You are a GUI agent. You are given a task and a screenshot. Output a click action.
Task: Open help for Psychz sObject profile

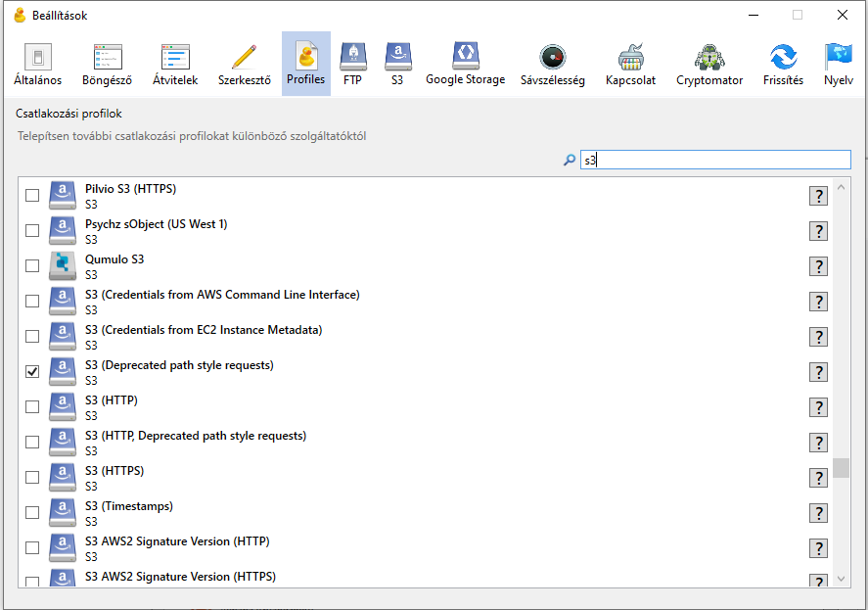point(818,231)
